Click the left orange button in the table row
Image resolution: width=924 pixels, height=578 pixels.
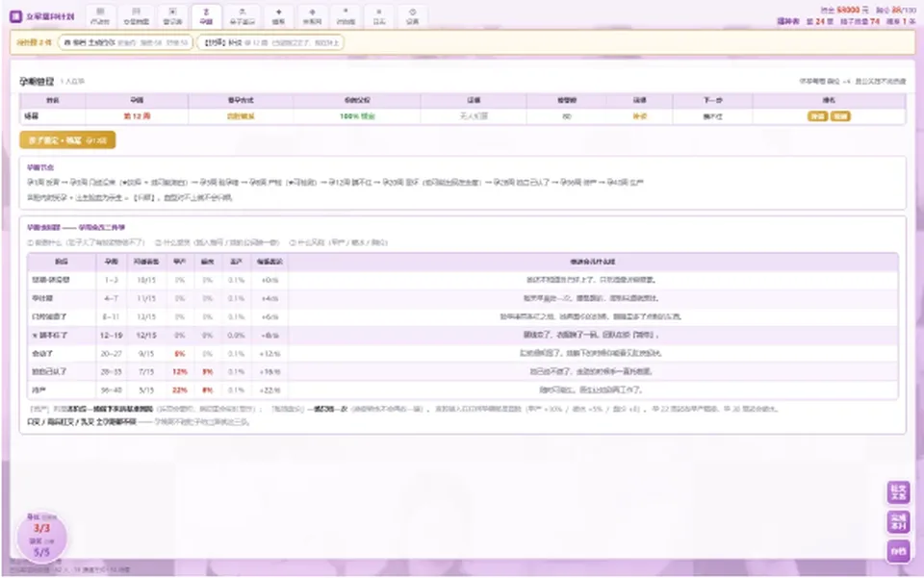click(x=817, y=116)
